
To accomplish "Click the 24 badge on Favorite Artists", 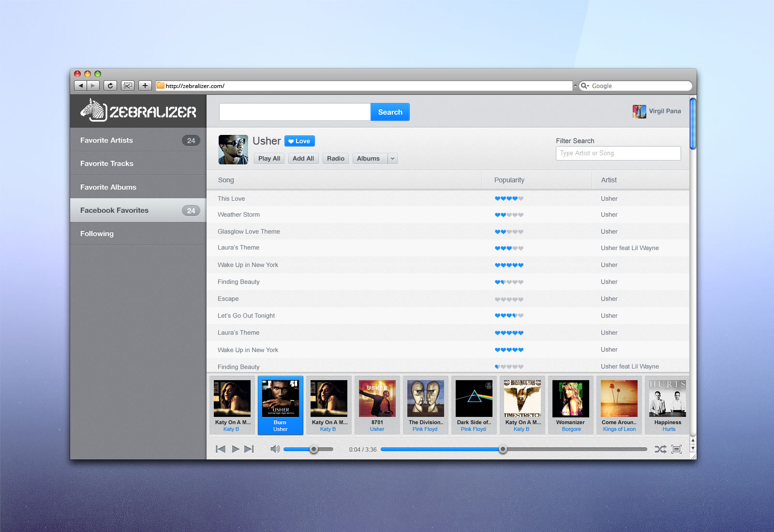I will 191,141.
